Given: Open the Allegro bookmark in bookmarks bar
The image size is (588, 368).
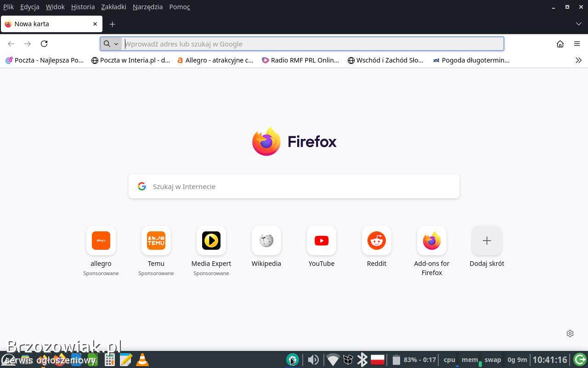Looking at the screenshot, I should point(215,60).
